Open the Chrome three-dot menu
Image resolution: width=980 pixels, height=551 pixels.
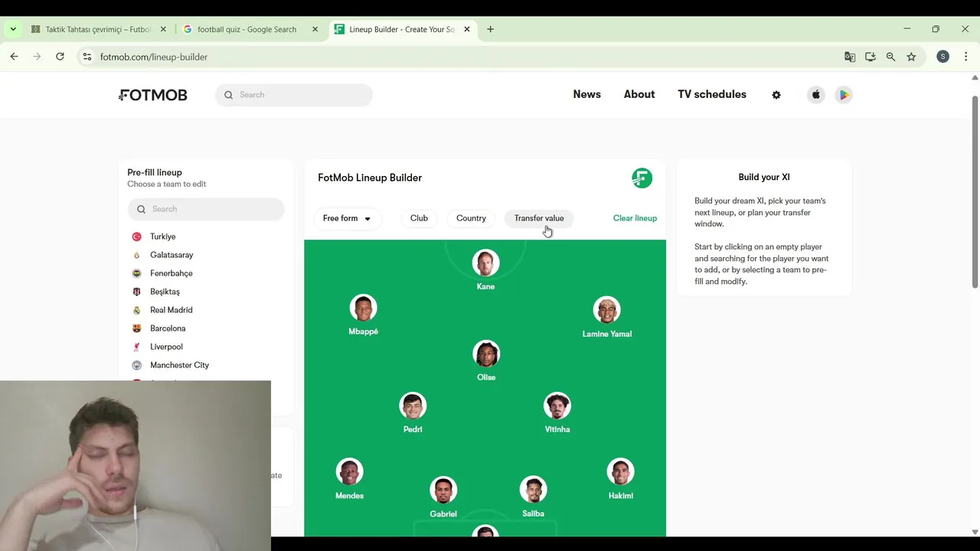pyautogui.click(x=965, y=57)
